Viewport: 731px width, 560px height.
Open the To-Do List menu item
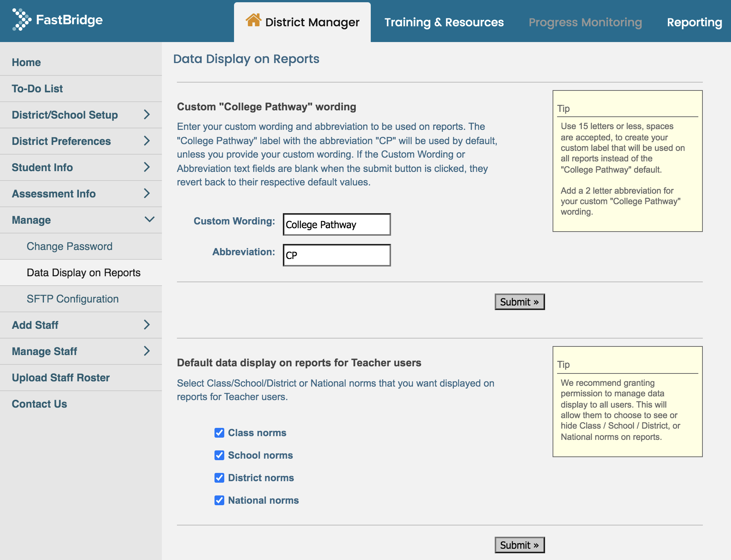click(x=81, y=89)
